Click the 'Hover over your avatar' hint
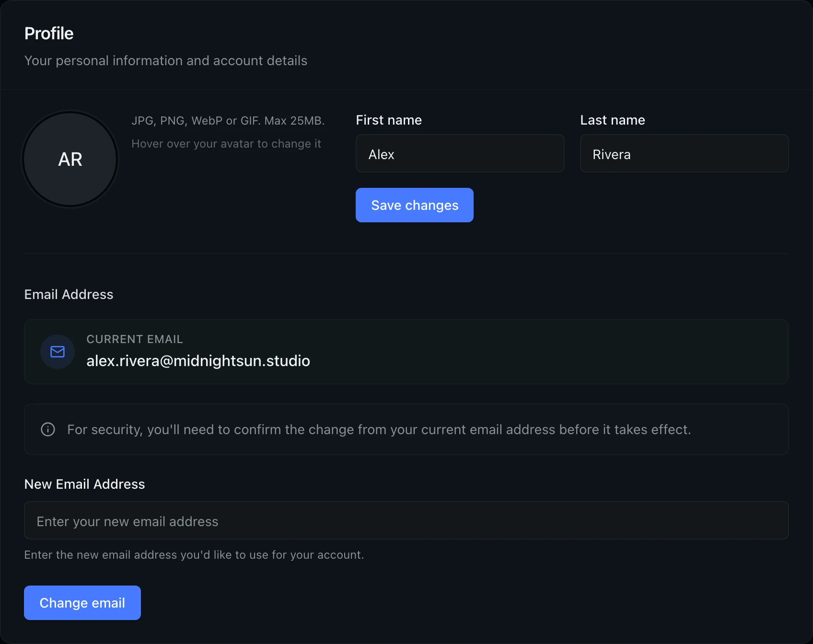This screenshot has height=644, width=813. tap(226, 144)
